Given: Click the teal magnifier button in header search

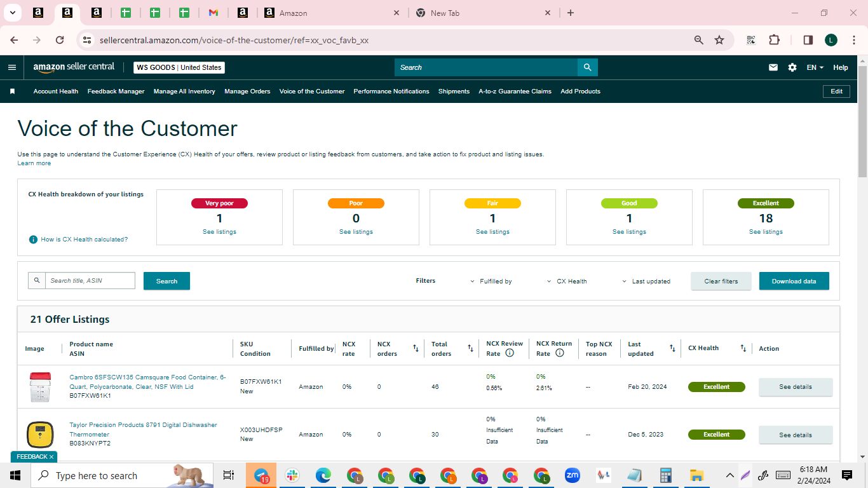Looking at the screenshot, I should [587, 67].
